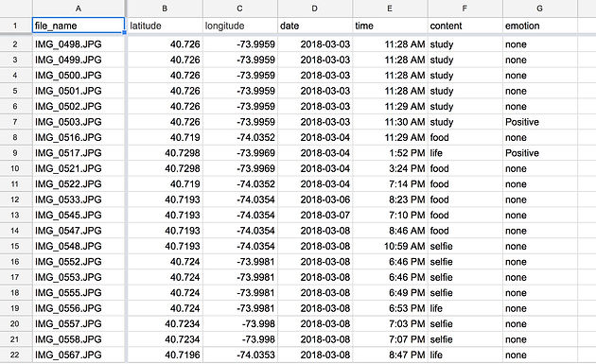
Task: Click the Positive emotion cell for IMG_0517.JPG
Action: [x=540, y=153]
